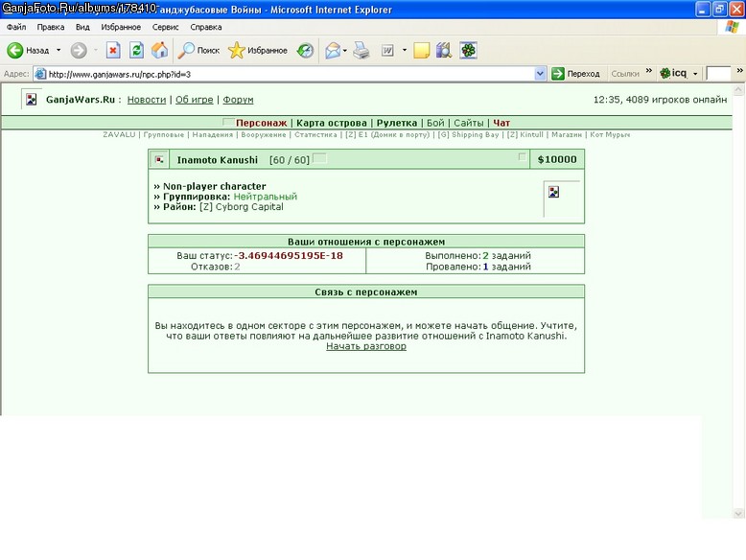The image size is (746, 560).
Task: Open the Правка menu
Action: coord(51,27)
